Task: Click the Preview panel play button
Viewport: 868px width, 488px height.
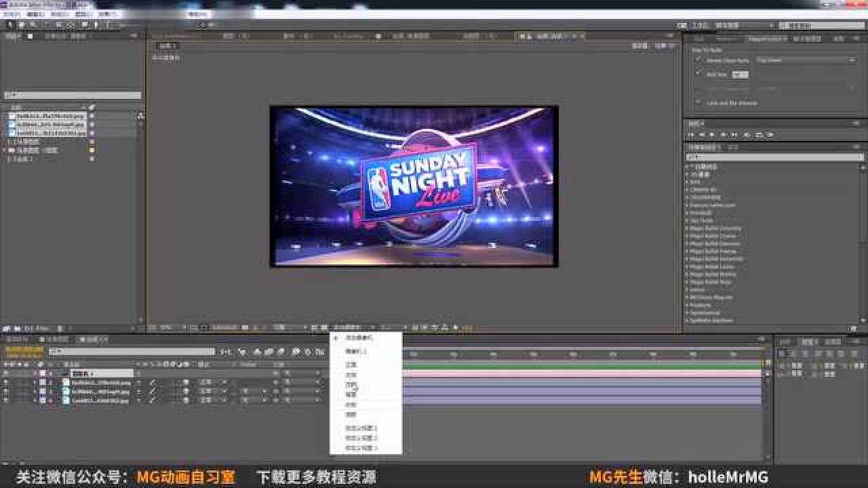Action: coord(711,134)
